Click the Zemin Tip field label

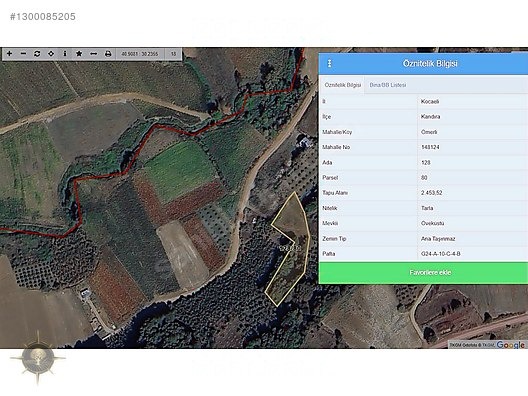(x=334, y=238)
